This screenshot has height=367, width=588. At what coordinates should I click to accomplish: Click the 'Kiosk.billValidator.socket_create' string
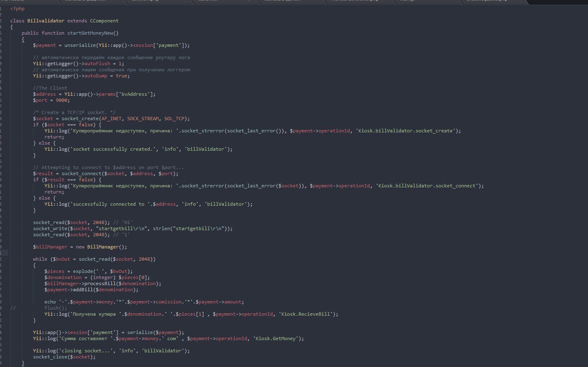coord(405,131)
